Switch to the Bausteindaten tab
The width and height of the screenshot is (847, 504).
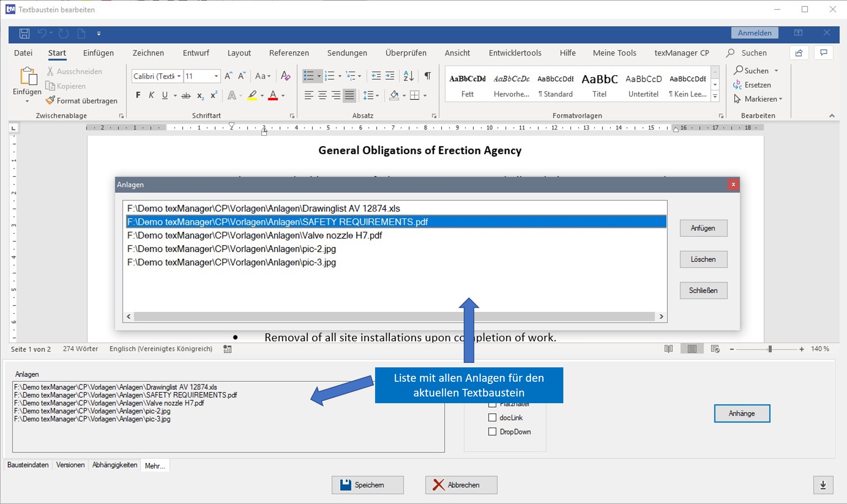pyautogui.click(x=28, y=465)
